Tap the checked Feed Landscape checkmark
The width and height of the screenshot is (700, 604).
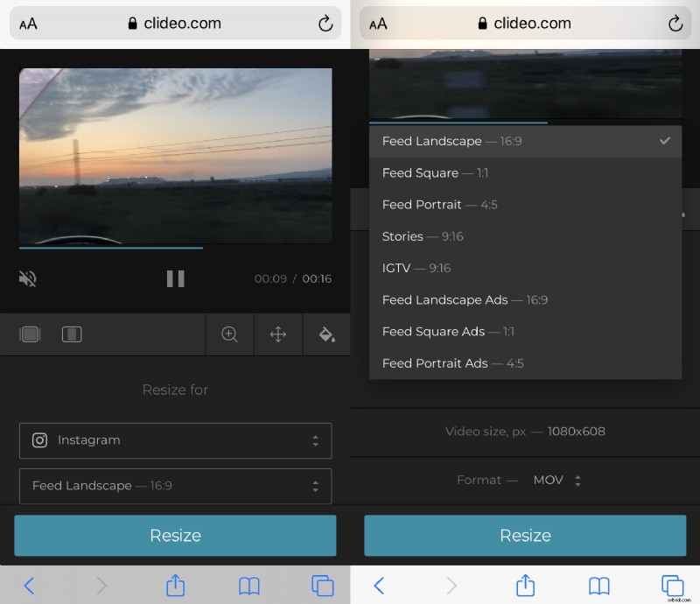[665, 140]
